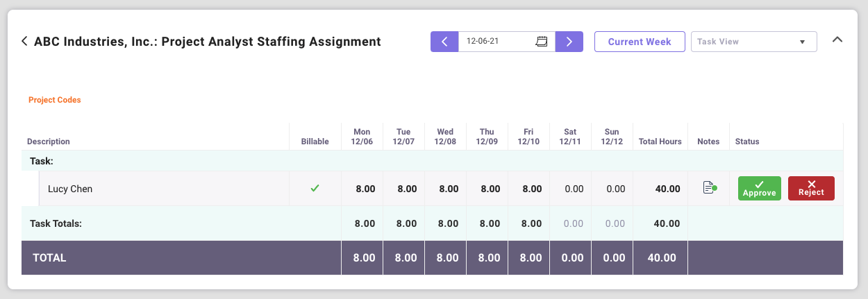Open Lucy Chen's notes icon
868x299 pixels.
click(x=708, y=188)
